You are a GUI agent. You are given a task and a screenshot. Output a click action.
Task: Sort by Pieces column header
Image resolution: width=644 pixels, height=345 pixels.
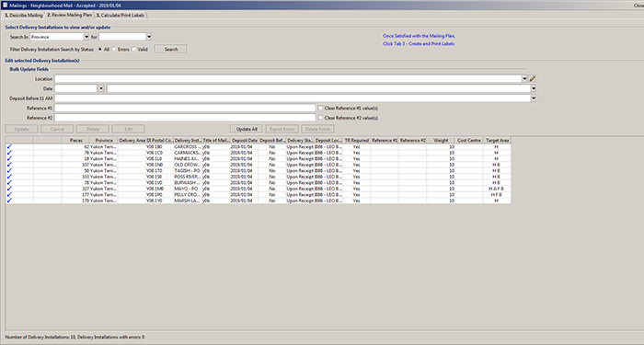point(75,141)
